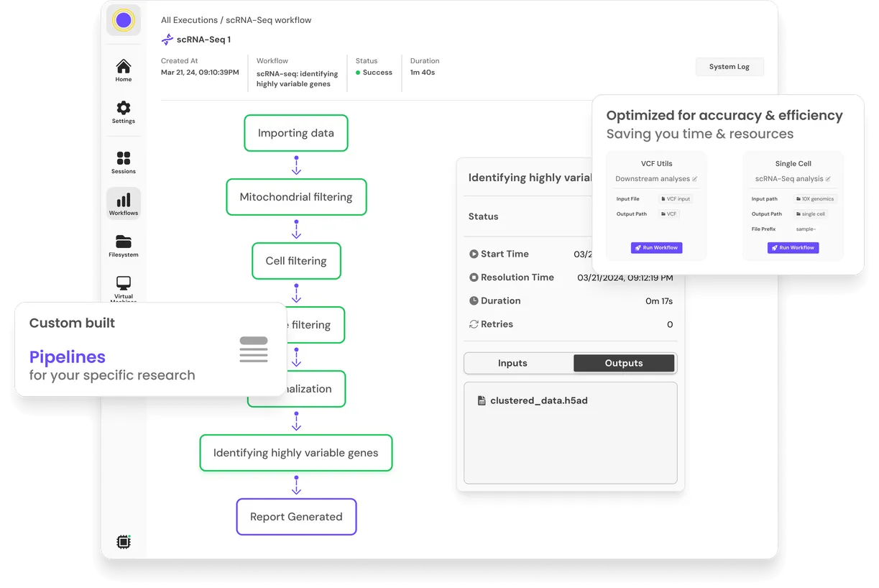The height and width of the screenshot is (588, 879).
Task: Click the 0m 17s step duration
Action: [x=659, y=301]
